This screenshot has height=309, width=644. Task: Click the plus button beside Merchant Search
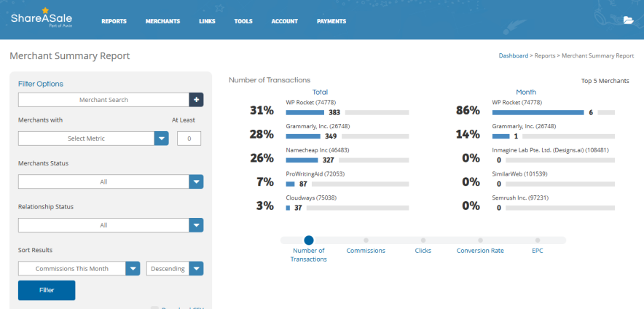pos(196,100)
